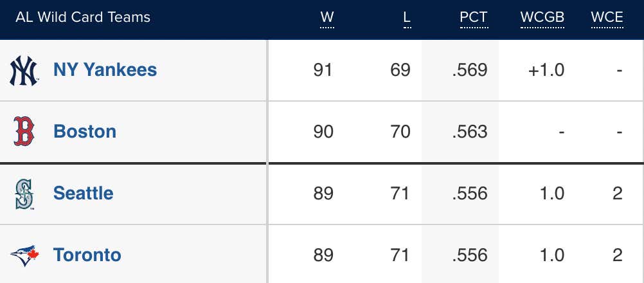Open the NY Yankees team link

click(105, 70)
